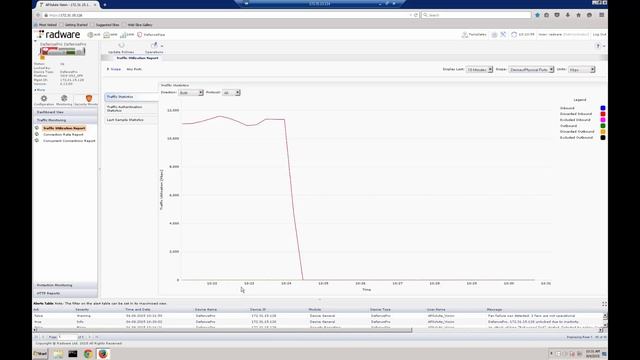Open the Dashboard View section

[65, 112]
